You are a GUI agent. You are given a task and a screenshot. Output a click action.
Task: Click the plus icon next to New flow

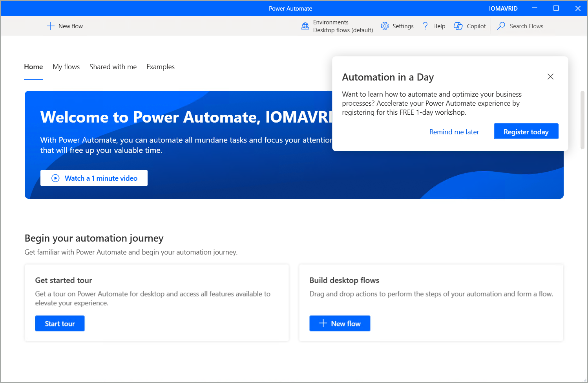(50, 26)
